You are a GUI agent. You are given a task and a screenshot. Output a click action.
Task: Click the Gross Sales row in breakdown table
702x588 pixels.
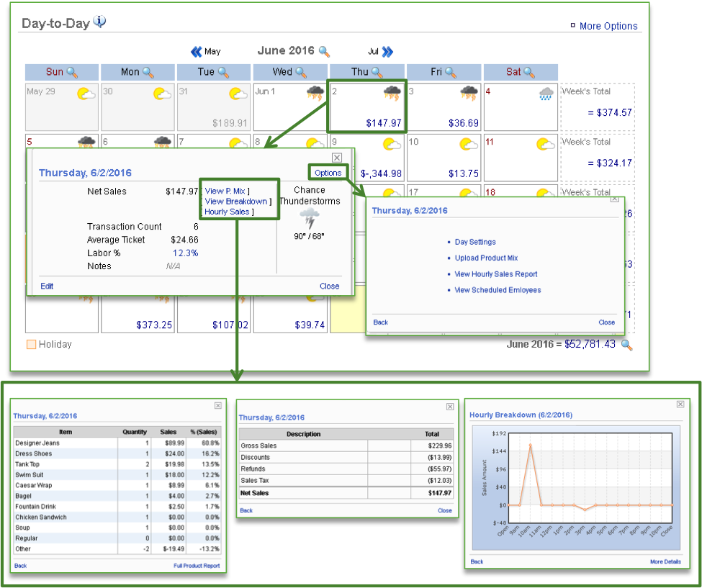[x=346, y=445]
